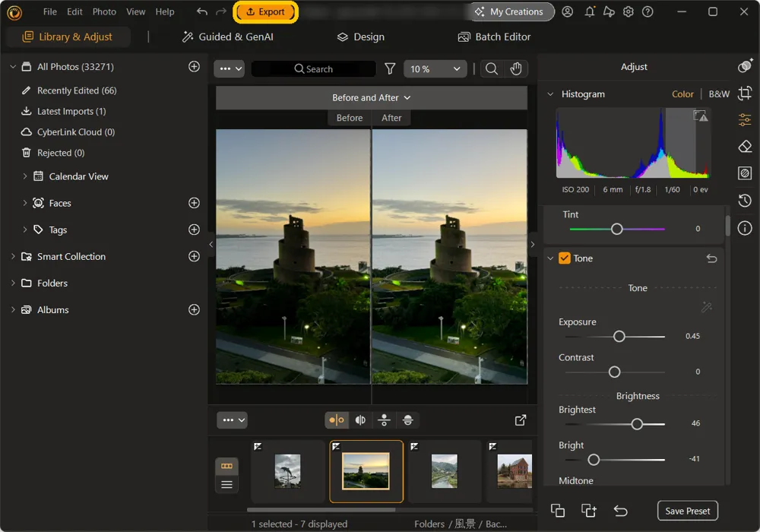Open viewer in external window icon

521,420
